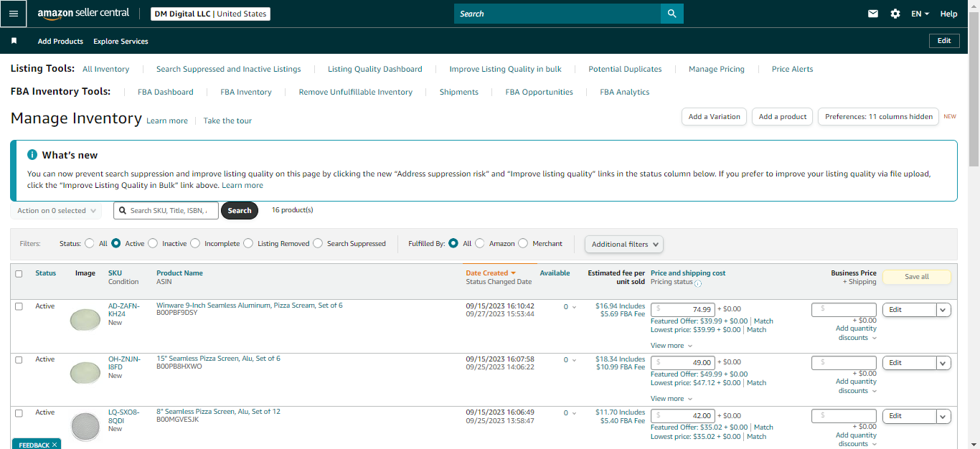This screenshot has width=980, height=449.
Task: Expand the Additional filters dropdown
Action: click(624, 244)
